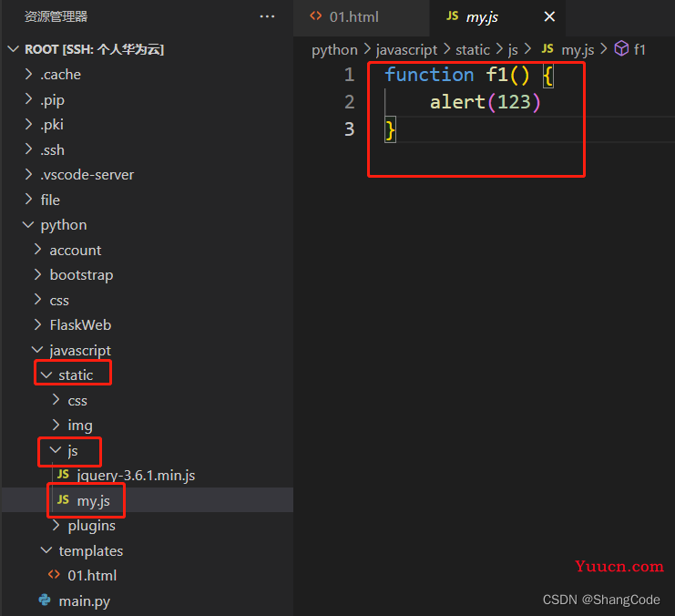Click the JS icon in breadcrumb path
675x616 pixels.
click(547, 48)
